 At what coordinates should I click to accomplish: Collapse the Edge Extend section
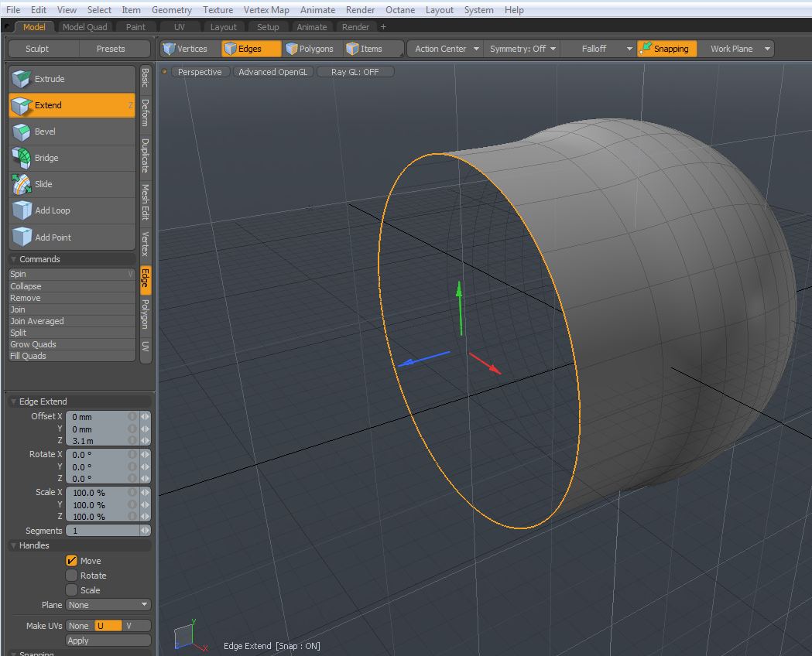[14, 401]
